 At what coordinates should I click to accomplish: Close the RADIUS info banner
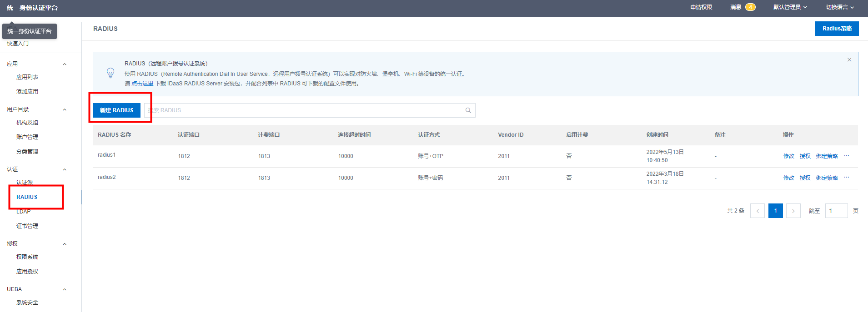[x=849, y=60]
